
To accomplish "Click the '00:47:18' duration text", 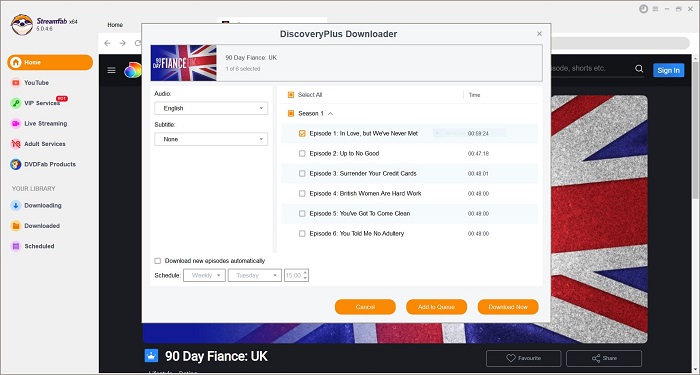I will point(478,154).
